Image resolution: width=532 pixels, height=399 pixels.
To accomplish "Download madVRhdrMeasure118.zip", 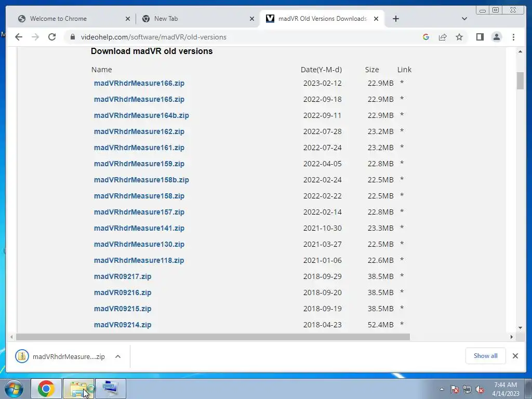I will [139, 261].
